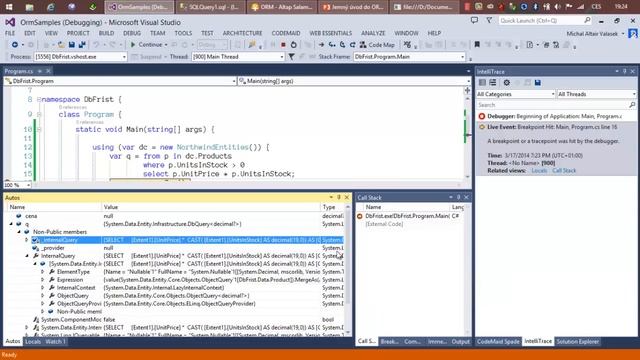Collapse namespace DbFrist code region
This screenshot has height=360, width=640.
[39, 99]
